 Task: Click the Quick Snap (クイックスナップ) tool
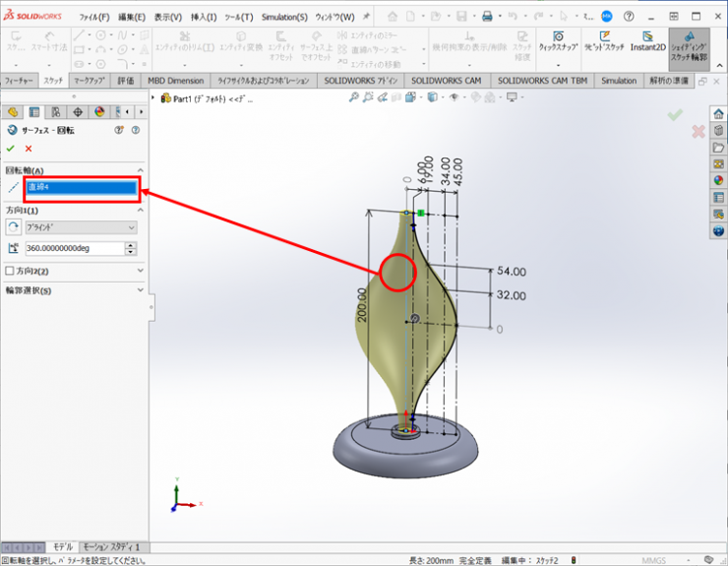pyautogui.click(x=559, y=40)
